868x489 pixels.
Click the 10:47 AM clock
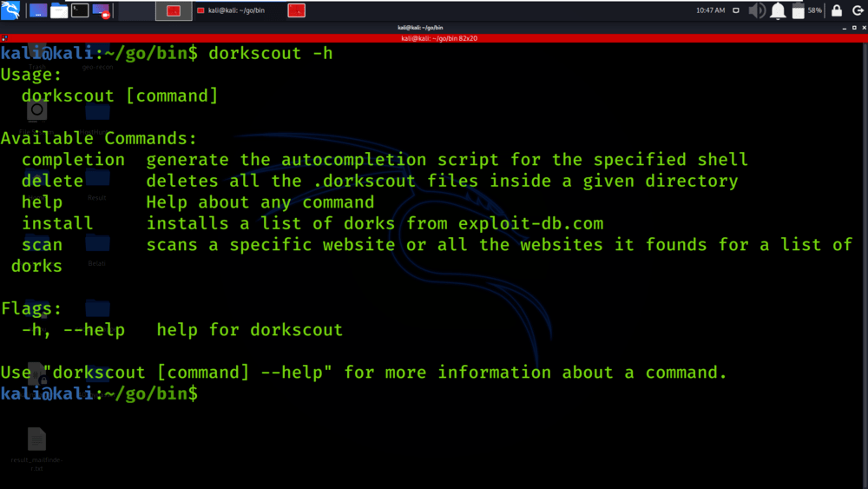tap(710, 10)
